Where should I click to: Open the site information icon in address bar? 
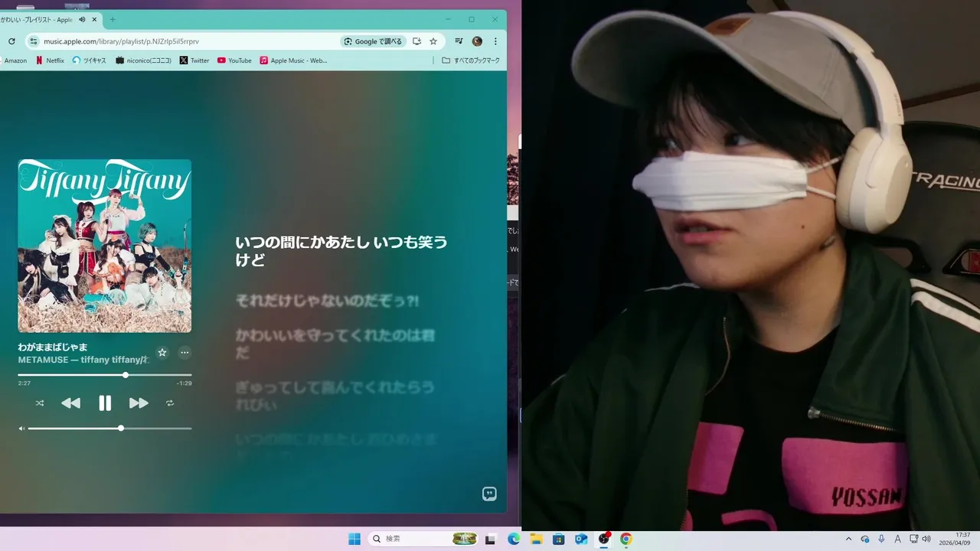[x=33, y=41]
